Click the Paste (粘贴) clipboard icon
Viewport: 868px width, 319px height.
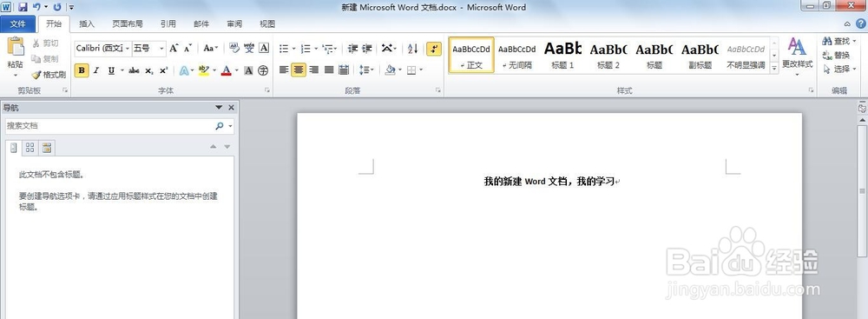16,47
